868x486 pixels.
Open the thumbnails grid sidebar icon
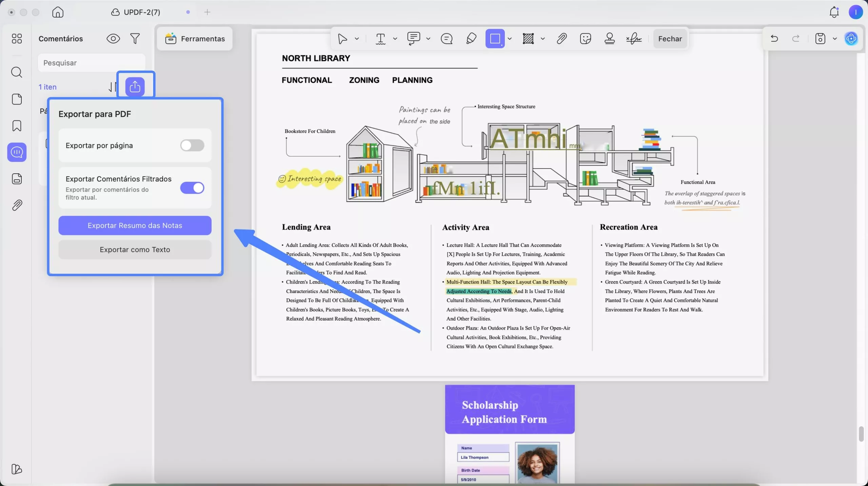(17, 39)
